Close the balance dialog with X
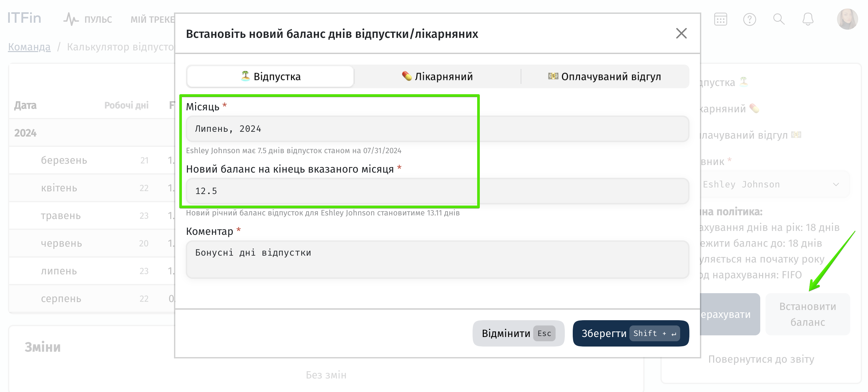868x392 pixels. (681, 33)
